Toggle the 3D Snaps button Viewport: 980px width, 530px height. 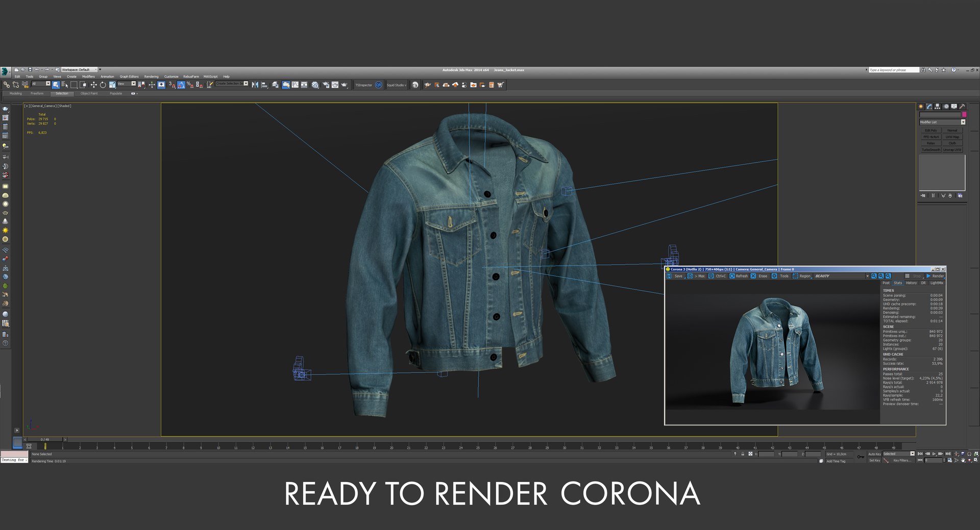(x=172, y=85)
